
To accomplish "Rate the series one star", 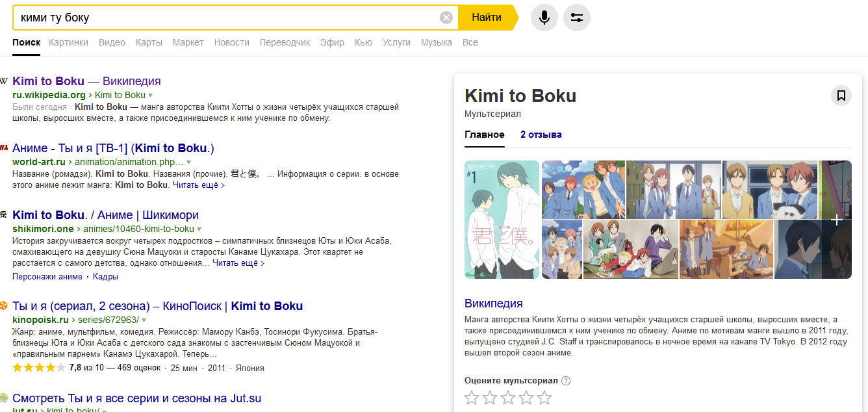I will click(472, 398).
